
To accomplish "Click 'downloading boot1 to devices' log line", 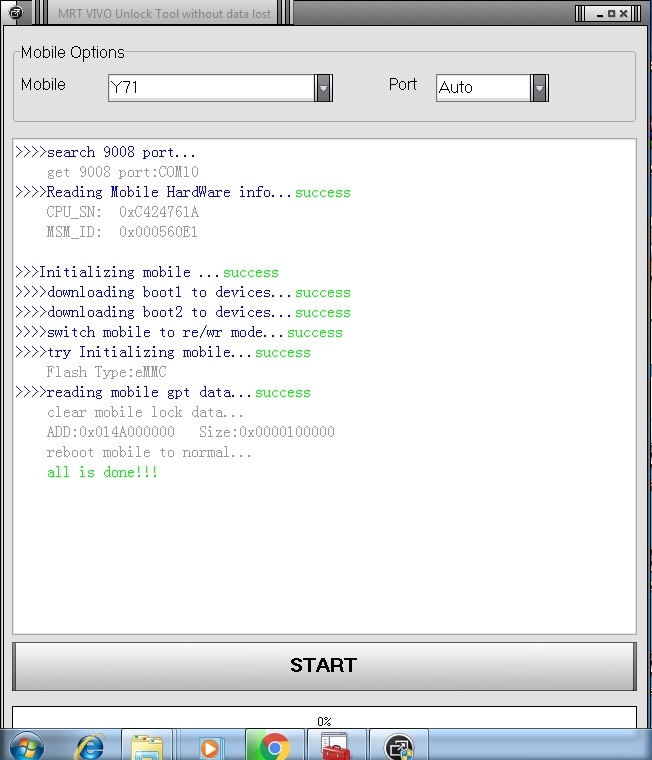I will (x=183, y=292).
